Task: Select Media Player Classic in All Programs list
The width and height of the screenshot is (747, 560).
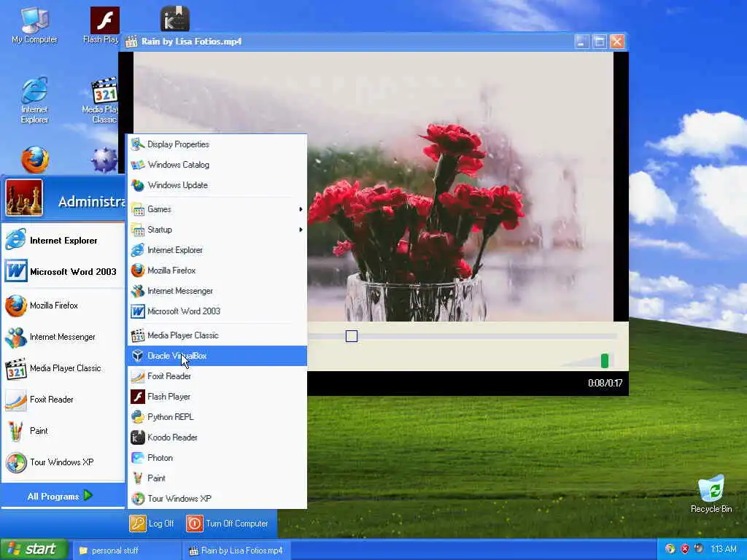Action: [x=217, y=335]
